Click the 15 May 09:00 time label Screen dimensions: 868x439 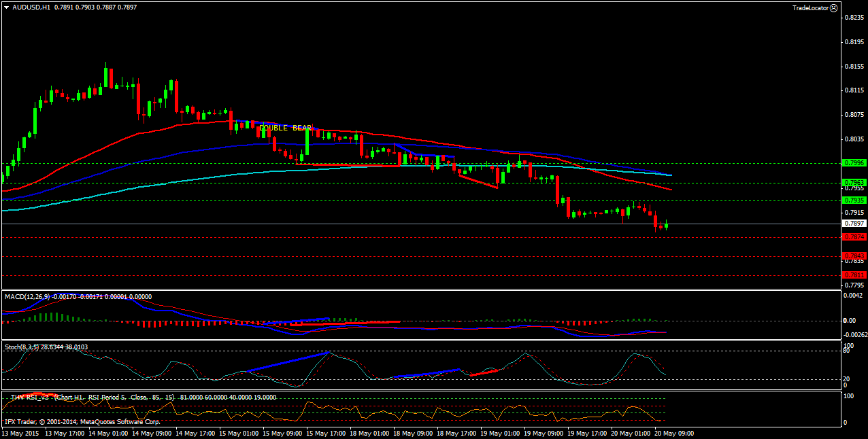pyautogui.click(x=282, y=433)
